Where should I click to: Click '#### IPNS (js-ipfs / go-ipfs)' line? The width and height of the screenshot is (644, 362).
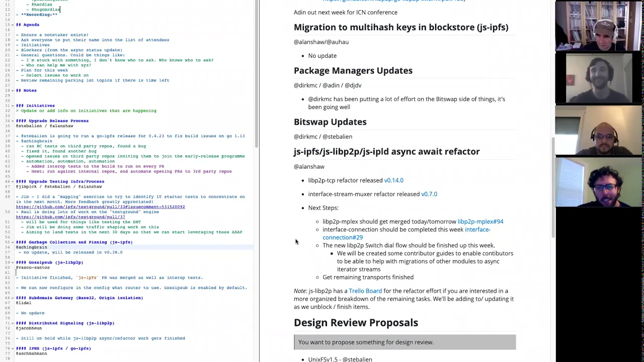(53, 348)
